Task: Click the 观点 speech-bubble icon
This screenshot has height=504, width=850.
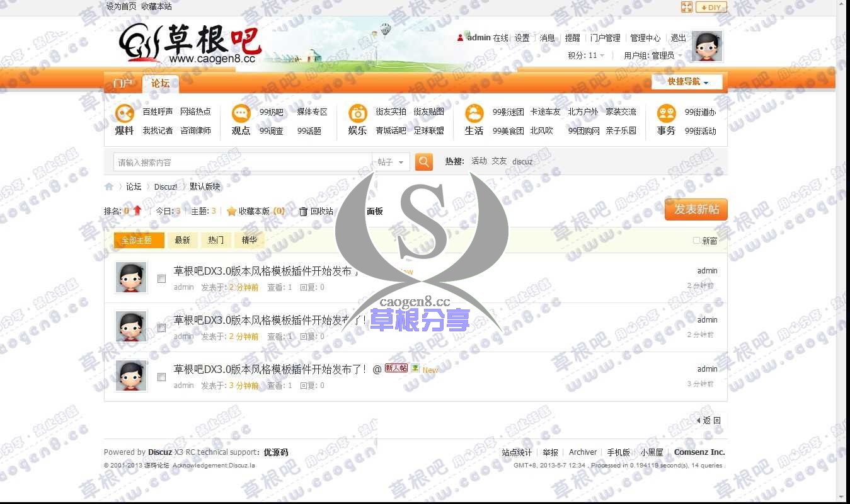Action: coord(241,114)
